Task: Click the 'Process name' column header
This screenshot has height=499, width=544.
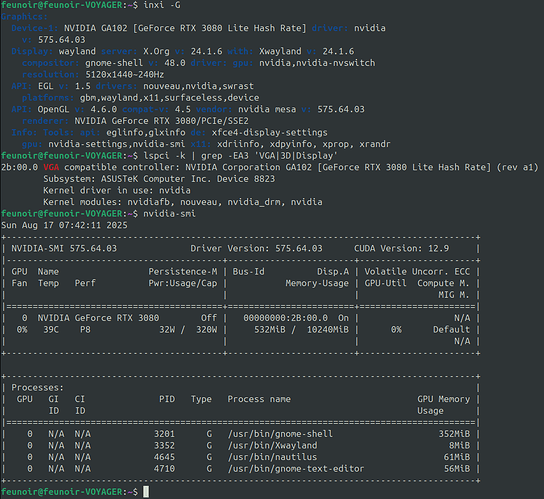Action: click(x=259, y=399)
